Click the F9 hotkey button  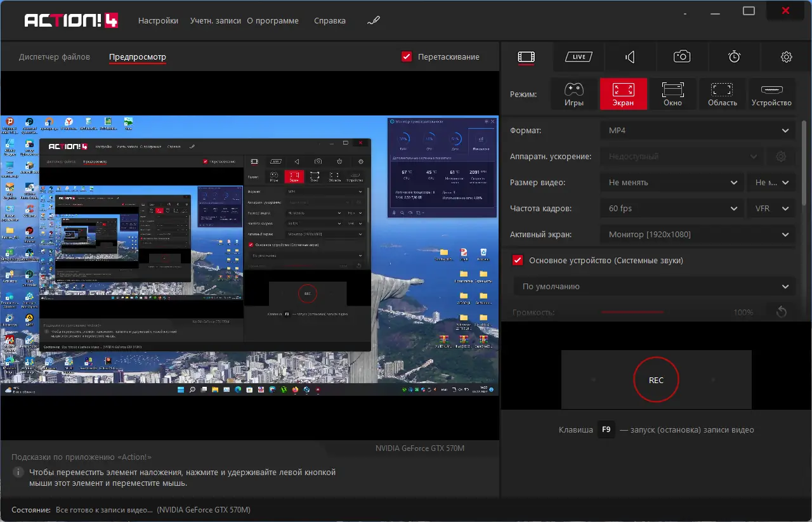pyautogui.click(x=606, y=429)
